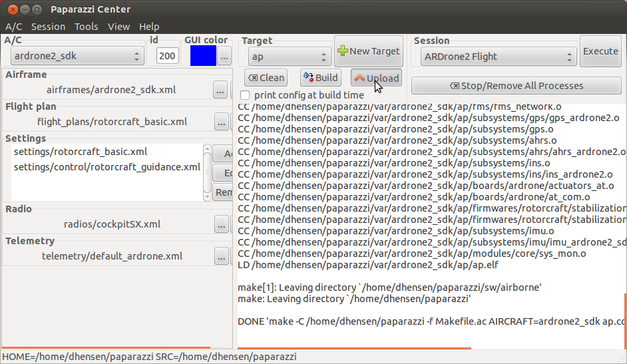Open the View menu
Image resolution: width=627 pixels, height=364 pixels.
(x=118, y=27)
